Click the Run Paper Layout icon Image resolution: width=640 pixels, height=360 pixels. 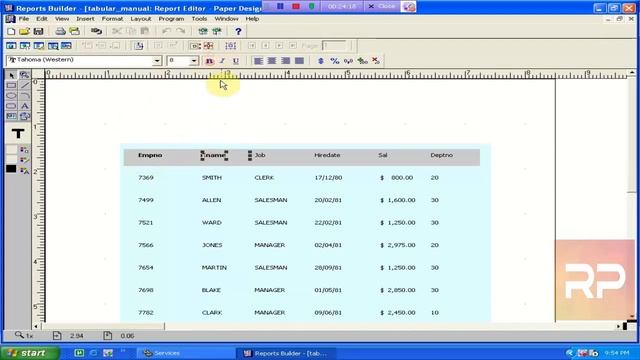tap(203, 31)
